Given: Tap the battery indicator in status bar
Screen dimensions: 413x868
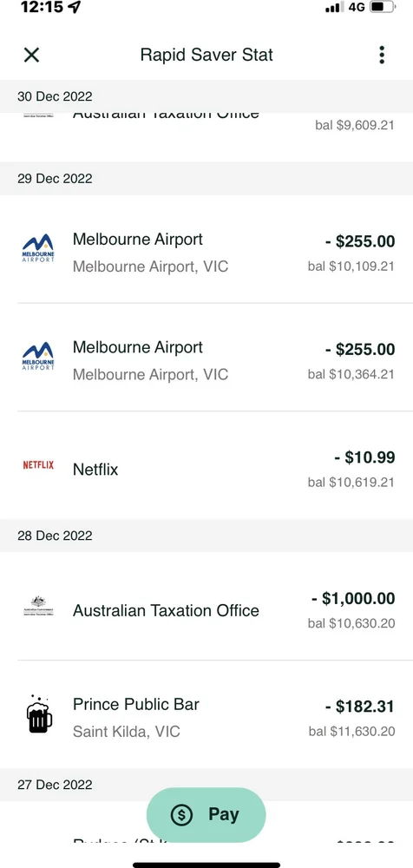Looking at the screenshot, I should point(383,8).
